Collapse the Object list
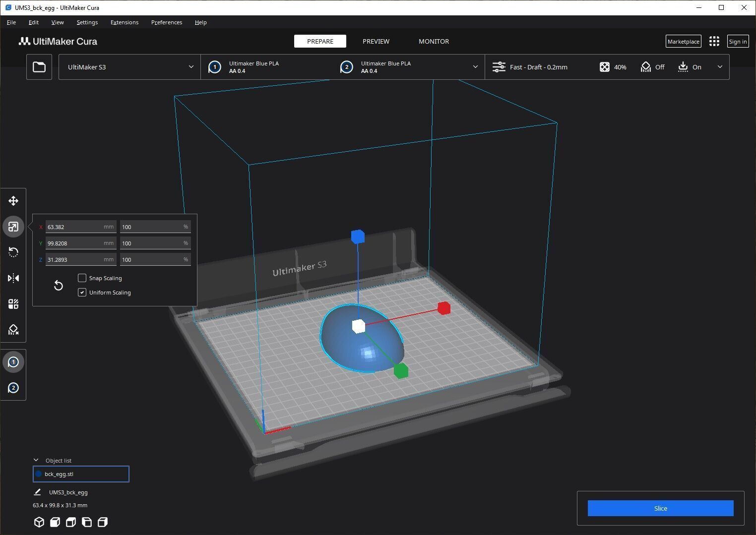 coord(36,460)
